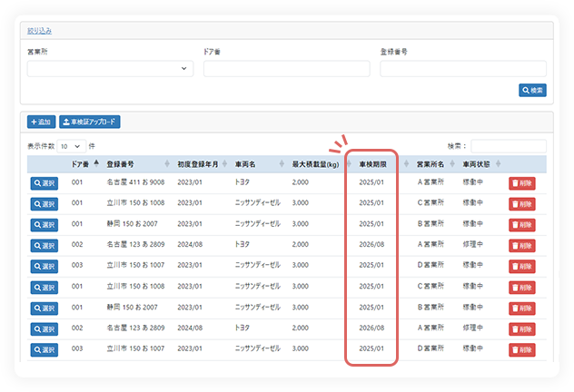574x392 pixels.
Task: Click the 絞り込み filter link
Action: [40, 30]
